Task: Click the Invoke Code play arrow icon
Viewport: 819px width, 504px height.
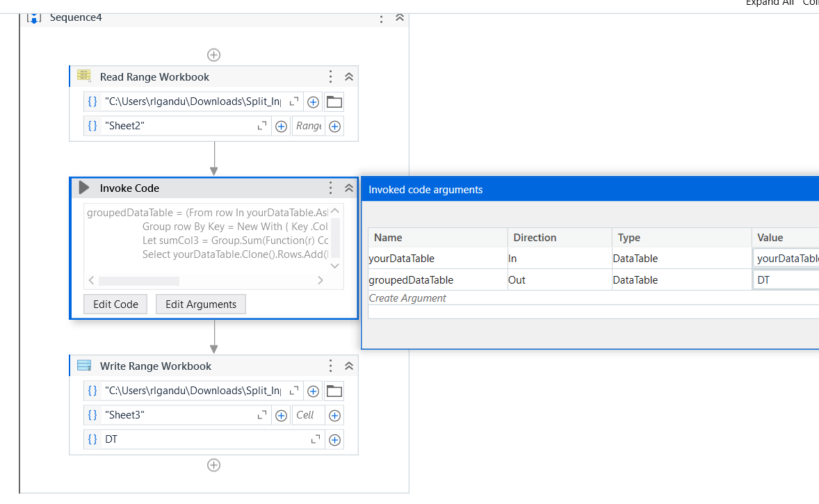Action: coord(84,188)
